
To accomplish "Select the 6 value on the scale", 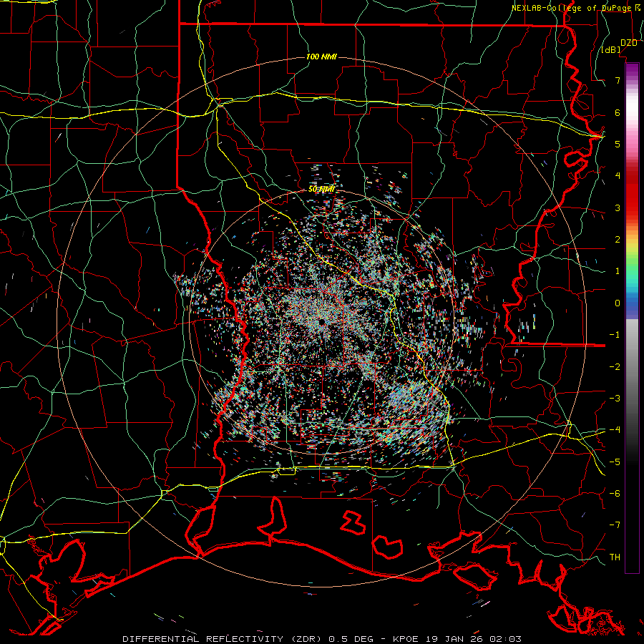I will tap(618, 112).
